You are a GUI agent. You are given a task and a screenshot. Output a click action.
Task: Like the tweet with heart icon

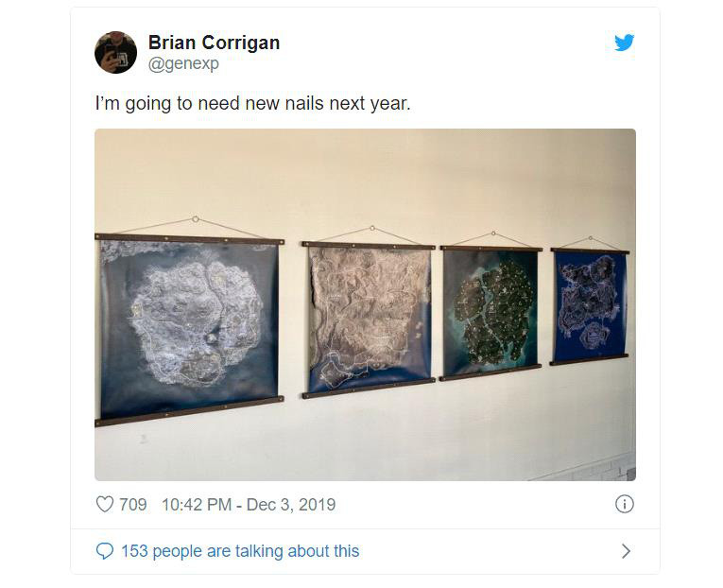point(105,504)
